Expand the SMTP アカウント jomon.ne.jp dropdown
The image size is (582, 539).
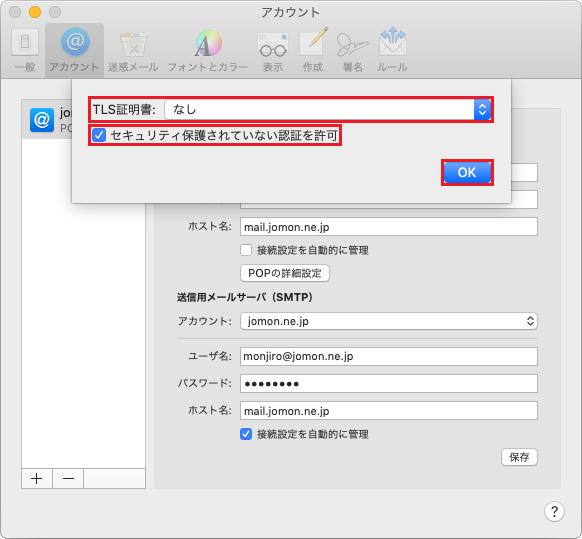pyautogui.click(x=389, y=321)
